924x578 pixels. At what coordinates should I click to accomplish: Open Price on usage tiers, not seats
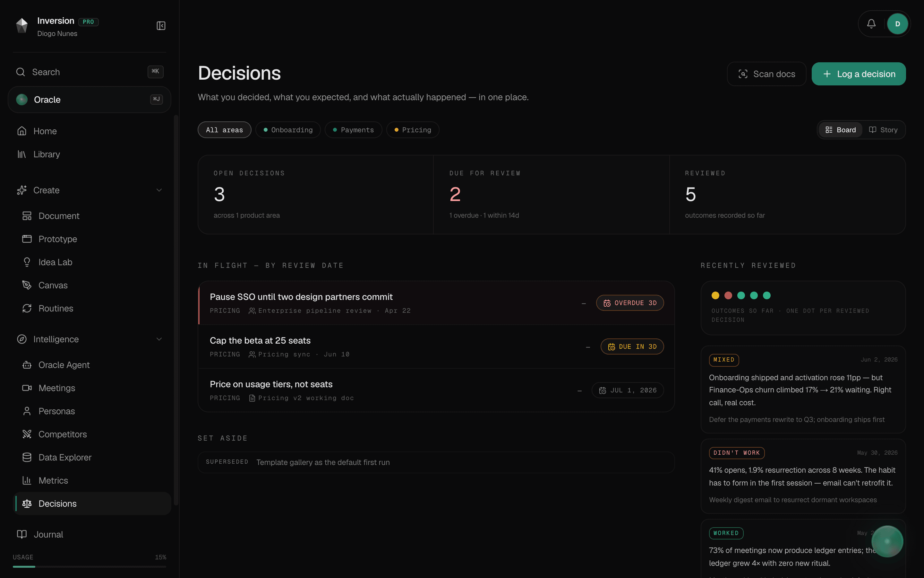pos(436,390)
